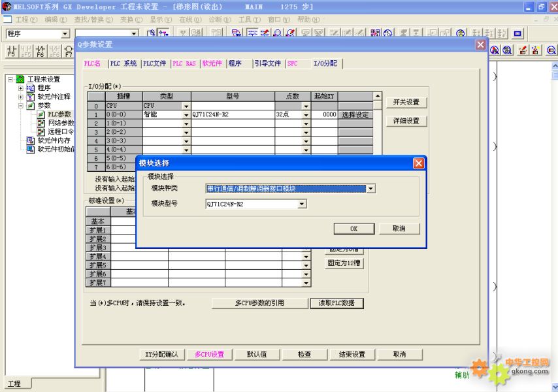Switch to the 引导文件 tab

268,63
